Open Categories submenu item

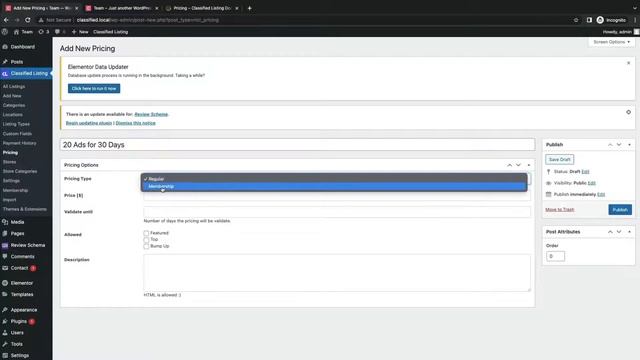14,105
